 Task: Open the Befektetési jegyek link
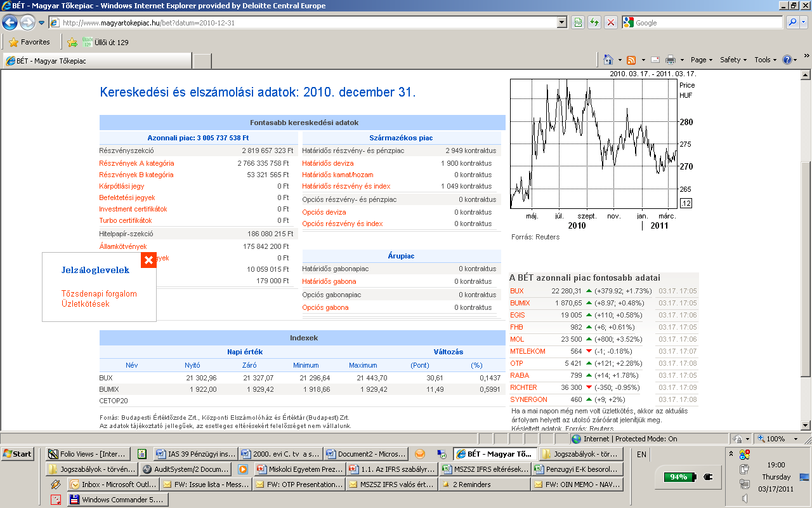pyautogui.click(x=127, y=197)
